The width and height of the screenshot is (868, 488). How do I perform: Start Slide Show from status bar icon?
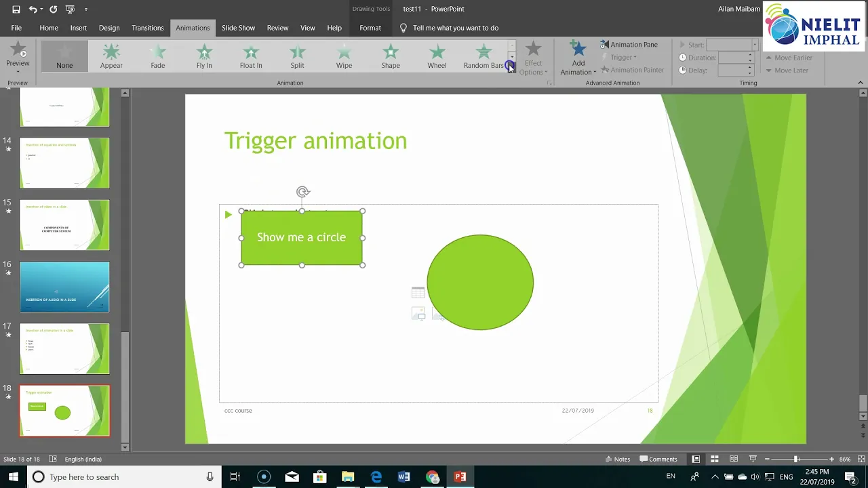pos(753,459)
